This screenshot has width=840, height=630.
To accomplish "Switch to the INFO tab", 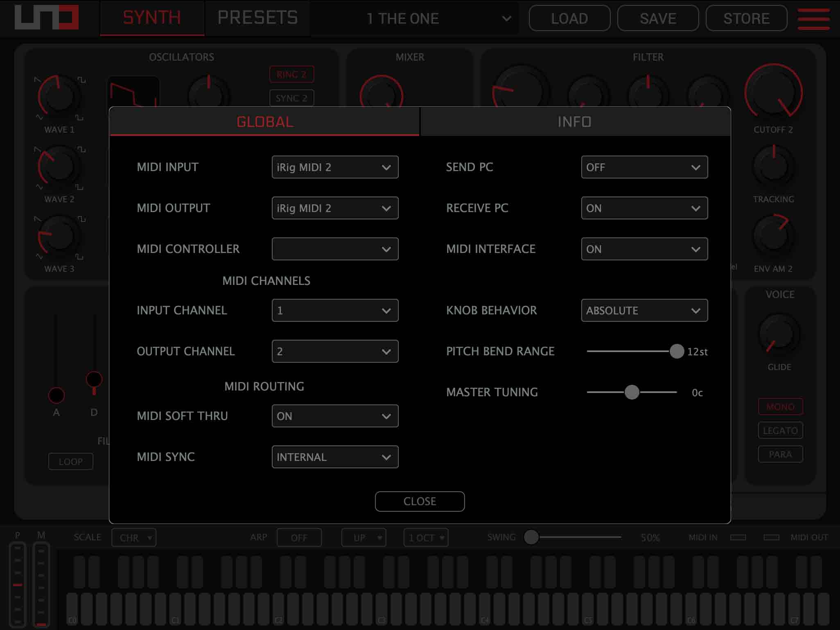I will click(575, 122).
